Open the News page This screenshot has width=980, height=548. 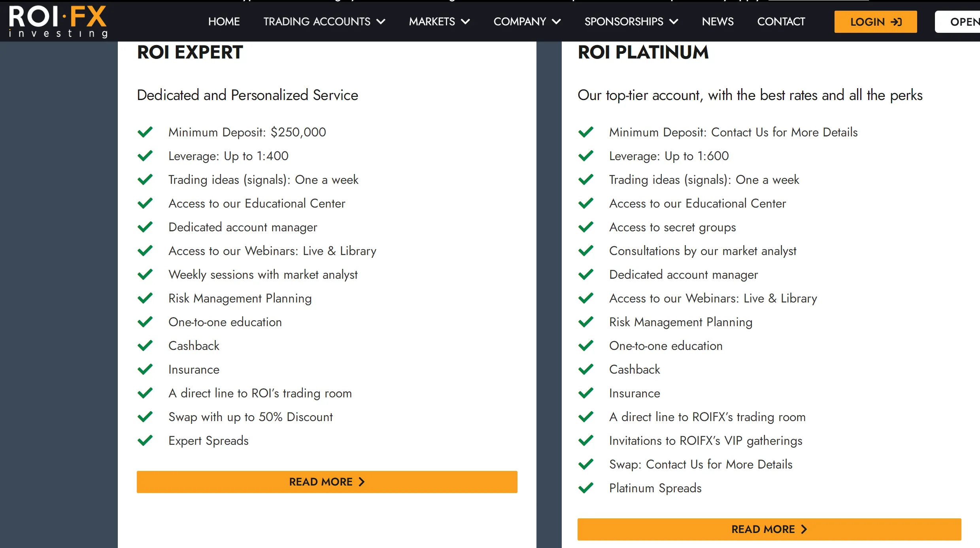tap(718, 21)
